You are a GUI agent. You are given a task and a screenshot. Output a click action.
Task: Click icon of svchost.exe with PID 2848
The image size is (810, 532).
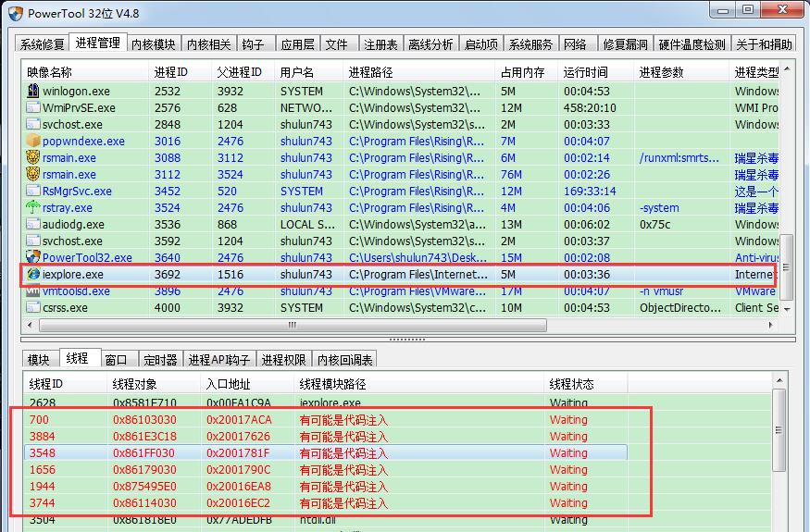click(33, 124)
